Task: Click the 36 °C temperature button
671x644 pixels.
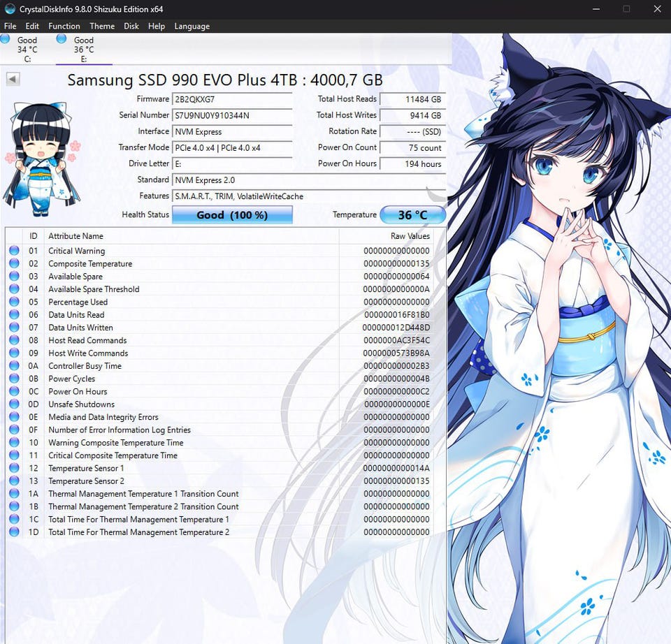Action: [x=413, y=214]
